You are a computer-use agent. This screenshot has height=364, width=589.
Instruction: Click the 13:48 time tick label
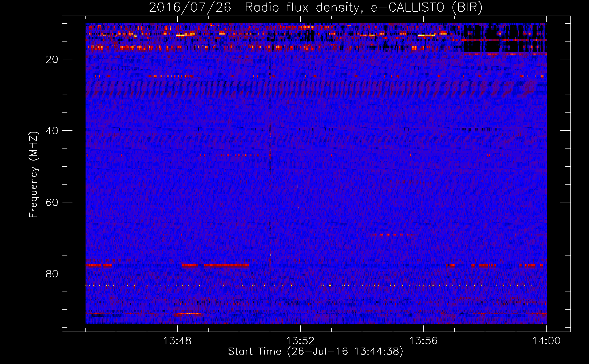[177, 341]
